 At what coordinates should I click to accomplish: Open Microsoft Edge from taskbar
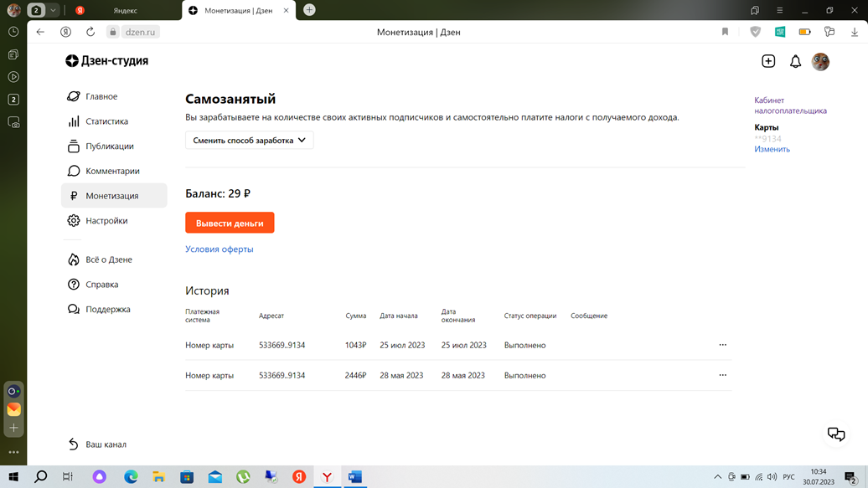131,477
